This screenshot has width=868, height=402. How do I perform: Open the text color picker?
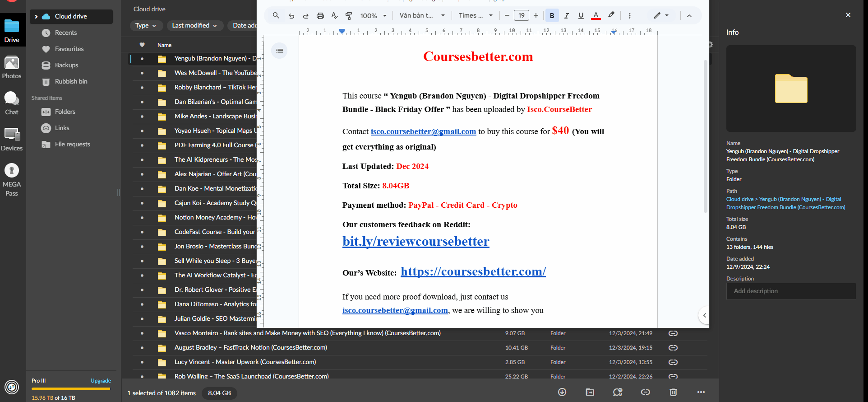(596, 16)
